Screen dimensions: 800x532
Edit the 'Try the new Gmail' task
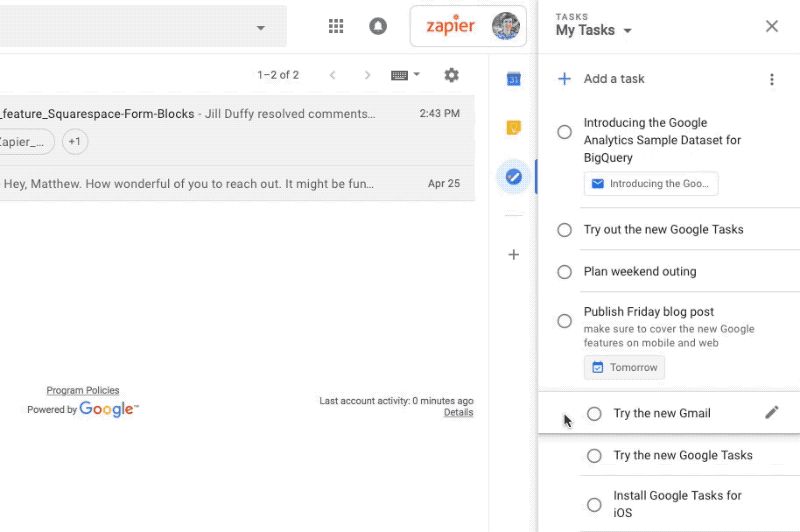[771, 413]
